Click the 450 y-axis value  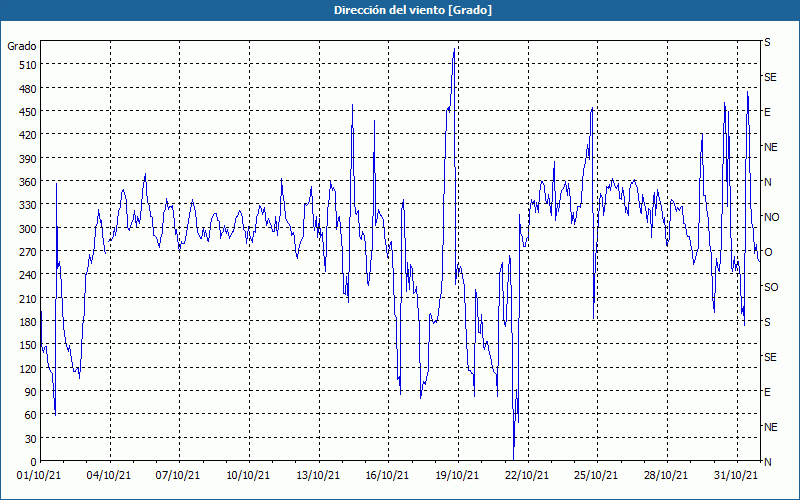pyautogui.click(x=27, y=112)
